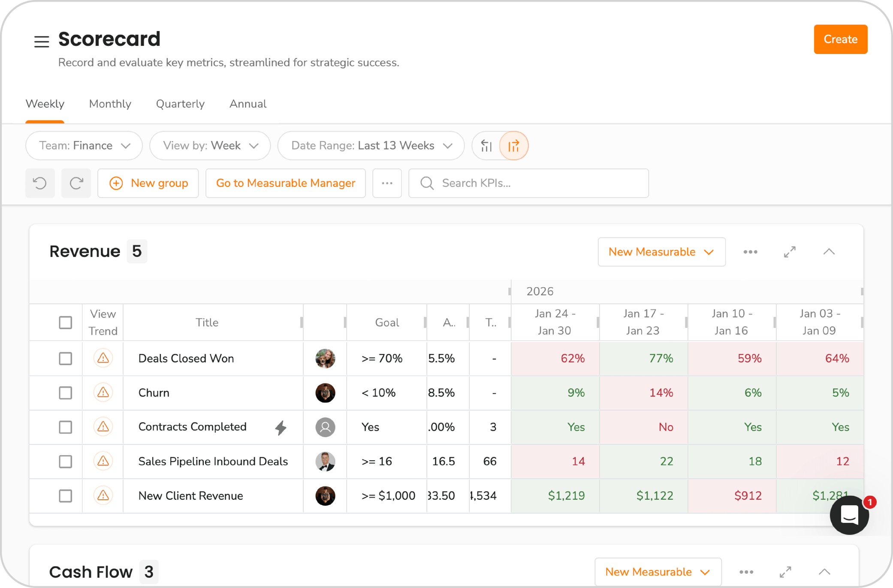Open the Team: Finance dropdown
The image size is (893, 588).
point(84,146)
